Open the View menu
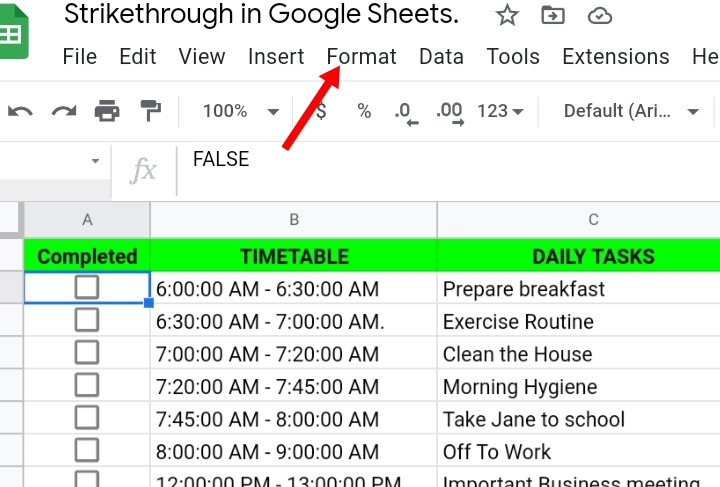This screenshot has width=720, height=487. click(202, 57)
